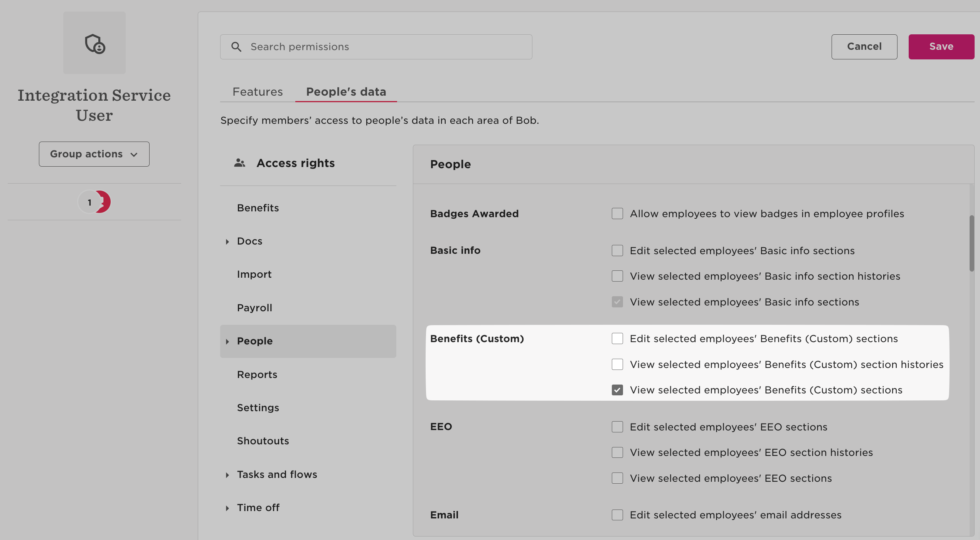This screenshot has height=540, width=980.
Task: Expand Tasks and flows arrow
Action: (x=227, y=475)
